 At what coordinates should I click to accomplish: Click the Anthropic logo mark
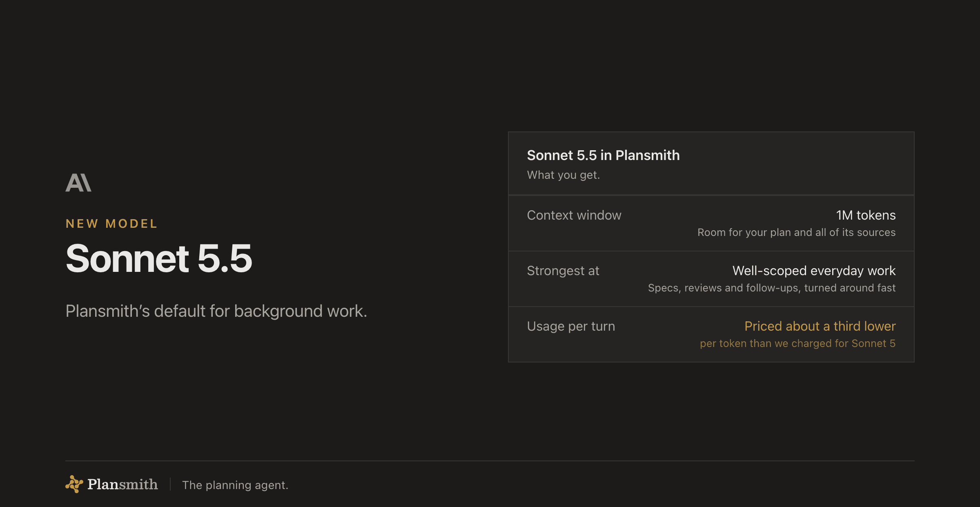point(78,182)
